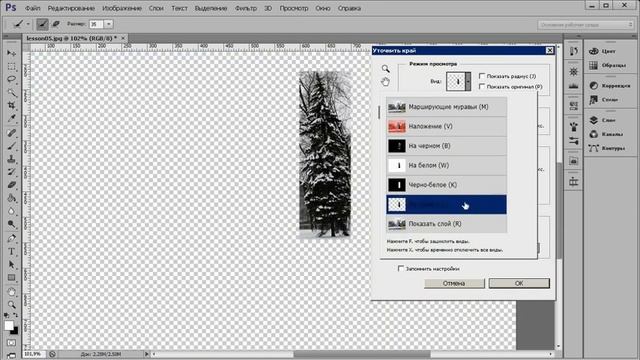This screenshot has width=640, height=360.
Task: Choose На черном (B) view mode
Action: pyautogui.click(x=446, y=146)
